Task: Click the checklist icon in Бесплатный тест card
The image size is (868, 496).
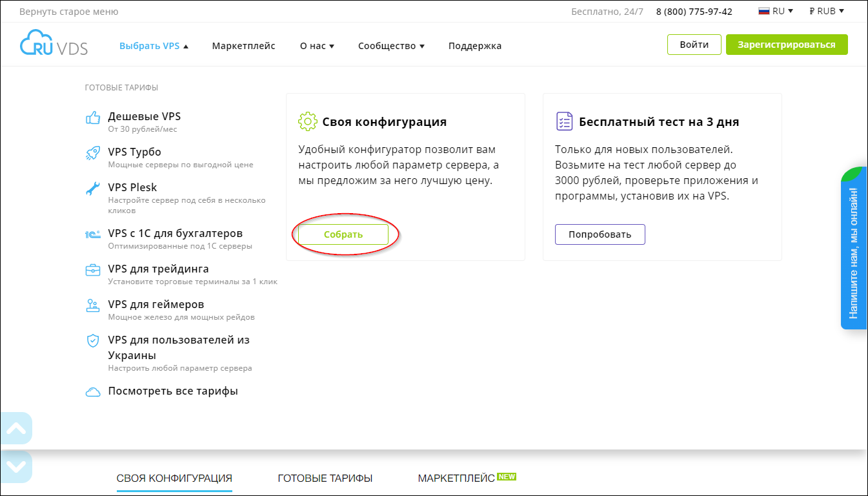Action: click(x=564, y=121)
